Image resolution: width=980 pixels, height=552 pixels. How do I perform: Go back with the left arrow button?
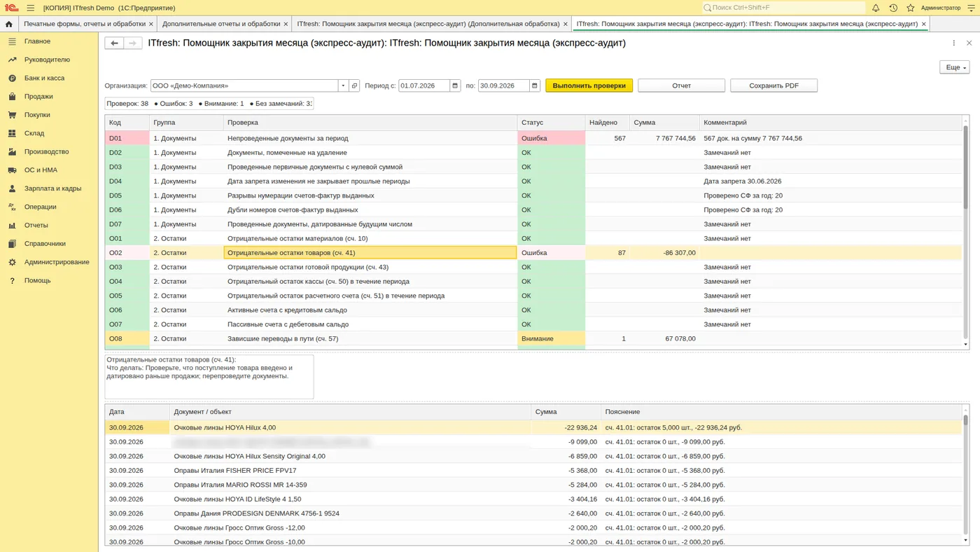(114, 43)
